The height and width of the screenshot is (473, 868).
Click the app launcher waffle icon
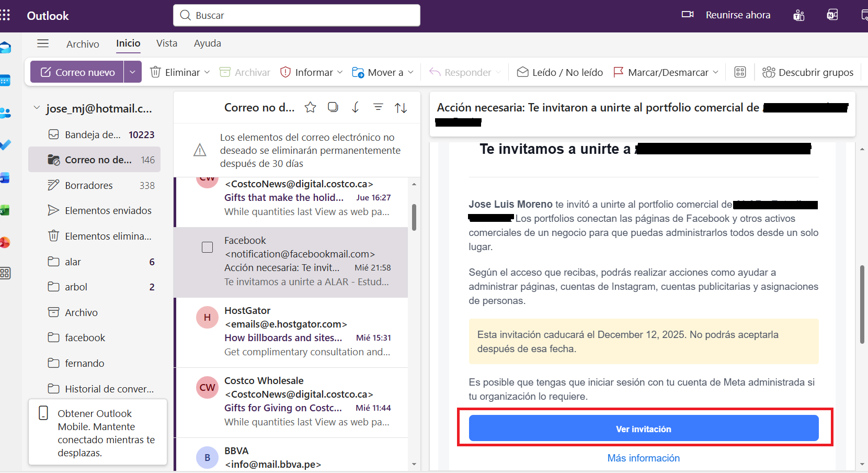(5, 15)
